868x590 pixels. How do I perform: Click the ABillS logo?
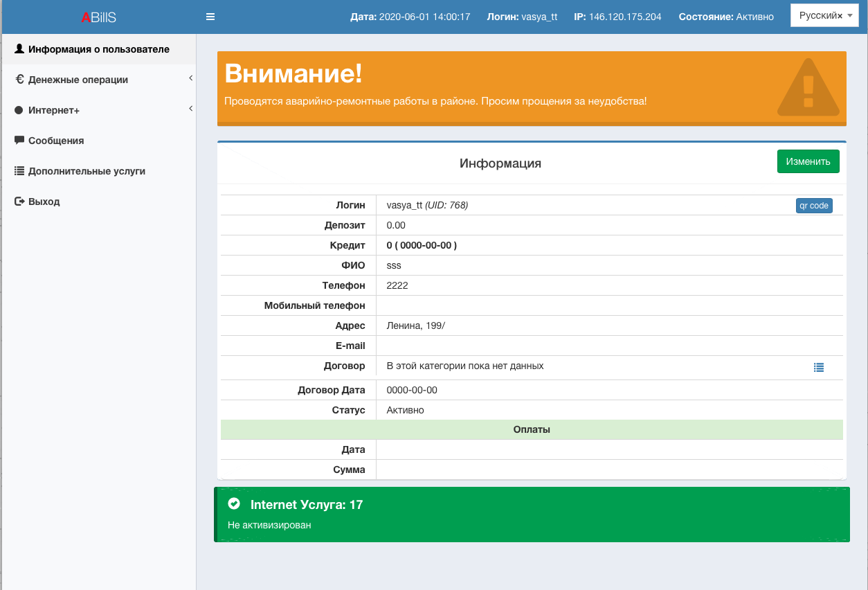[x=98, y=17]
